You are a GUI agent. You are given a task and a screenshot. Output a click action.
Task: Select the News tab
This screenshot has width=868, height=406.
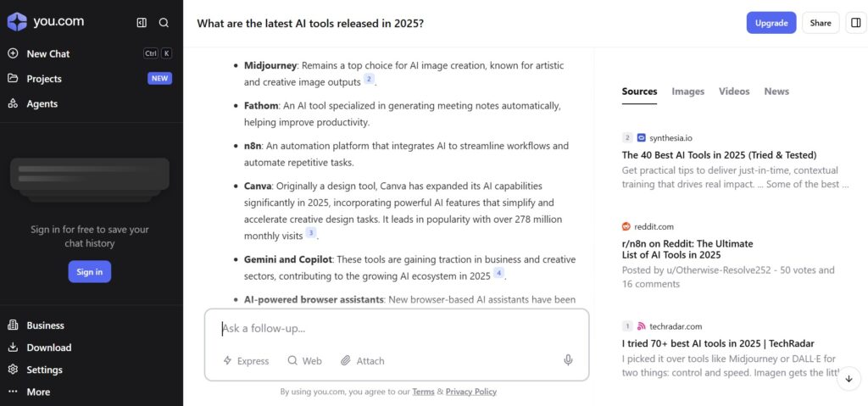[x=776, y=92]
